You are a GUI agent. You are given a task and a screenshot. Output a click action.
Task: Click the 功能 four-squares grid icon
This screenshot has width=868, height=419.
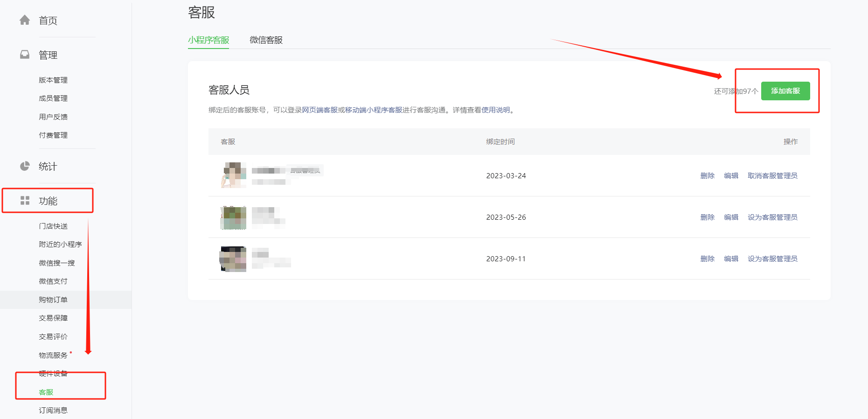25,201
